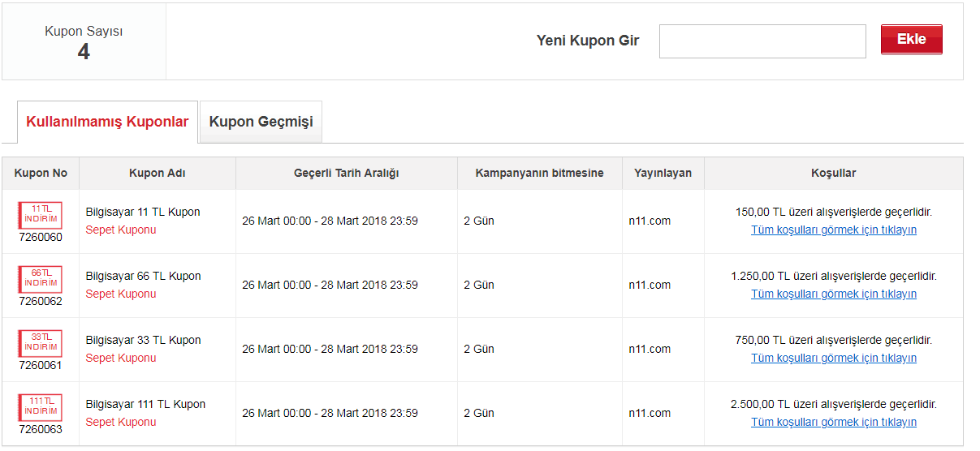Click the Bilgisayar 66 TL Kupon name

coord(143,276)
